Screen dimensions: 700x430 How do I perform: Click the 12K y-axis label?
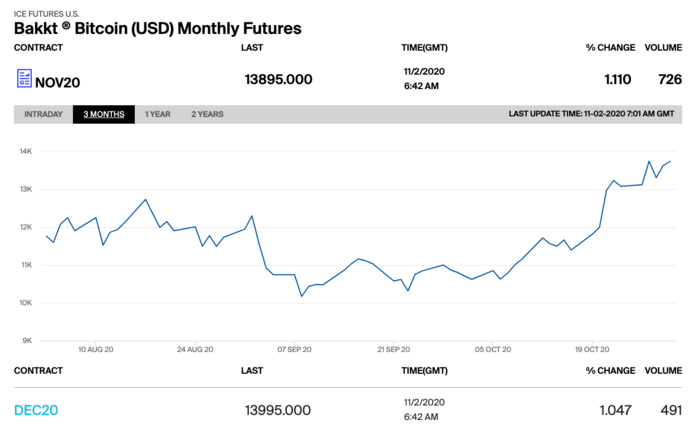click(25, 227)
